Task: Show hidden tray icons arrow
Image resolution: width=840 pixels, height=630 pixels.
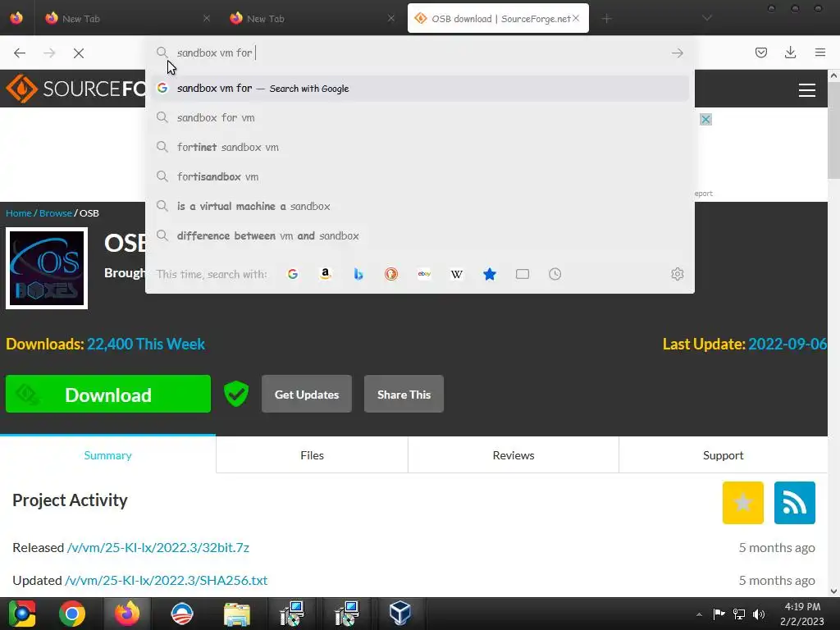Action: pyautogui.click(x=699, y=614)
